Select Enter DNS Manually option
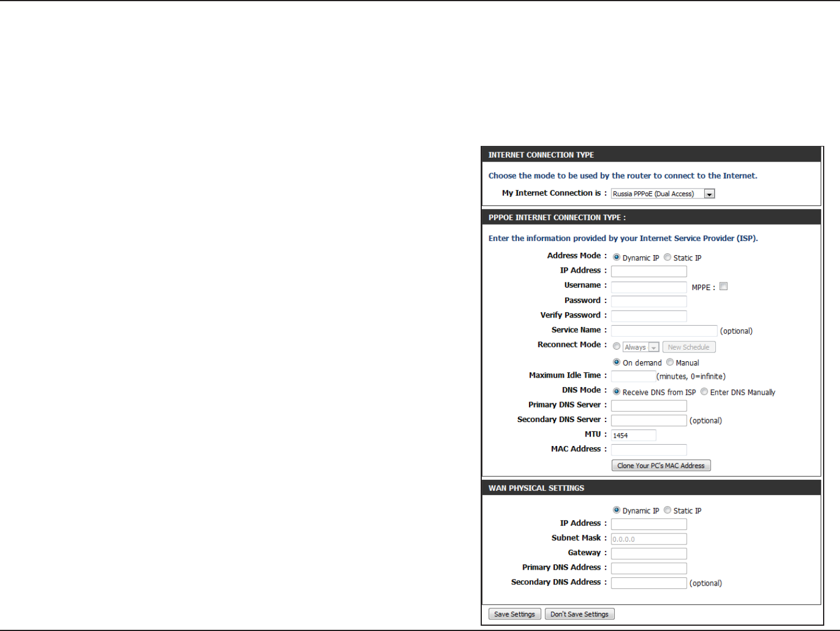Image resolution: width=840 pixels, height=631 pixels. coord(704,392)
